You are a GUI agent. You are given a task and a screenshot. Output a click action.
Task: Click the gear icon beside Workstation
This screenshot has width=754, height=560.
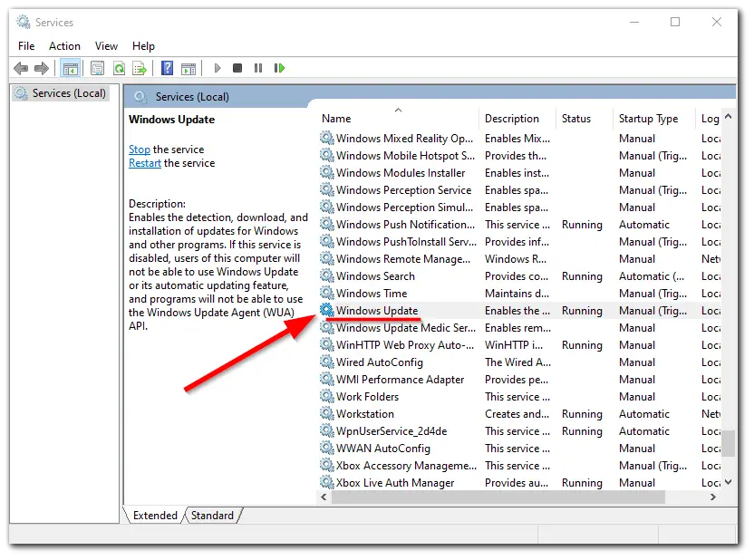click(327, 413)
